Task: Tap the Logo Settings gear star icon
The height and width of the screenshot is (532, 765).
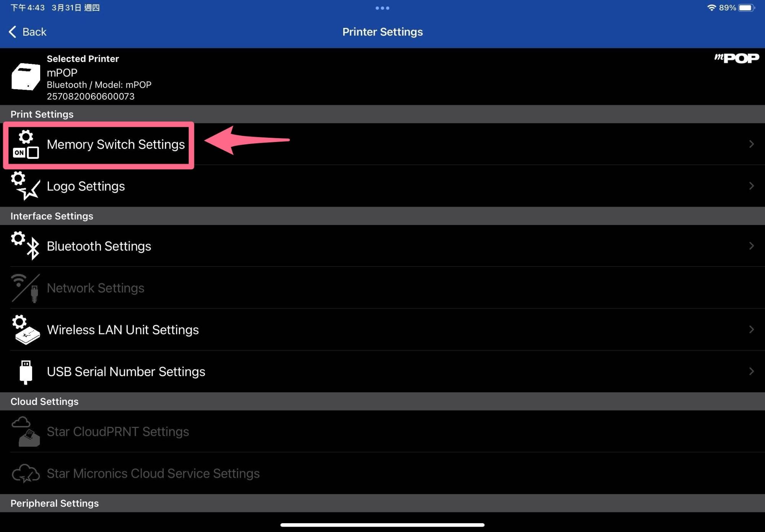Action: [26, 186]
